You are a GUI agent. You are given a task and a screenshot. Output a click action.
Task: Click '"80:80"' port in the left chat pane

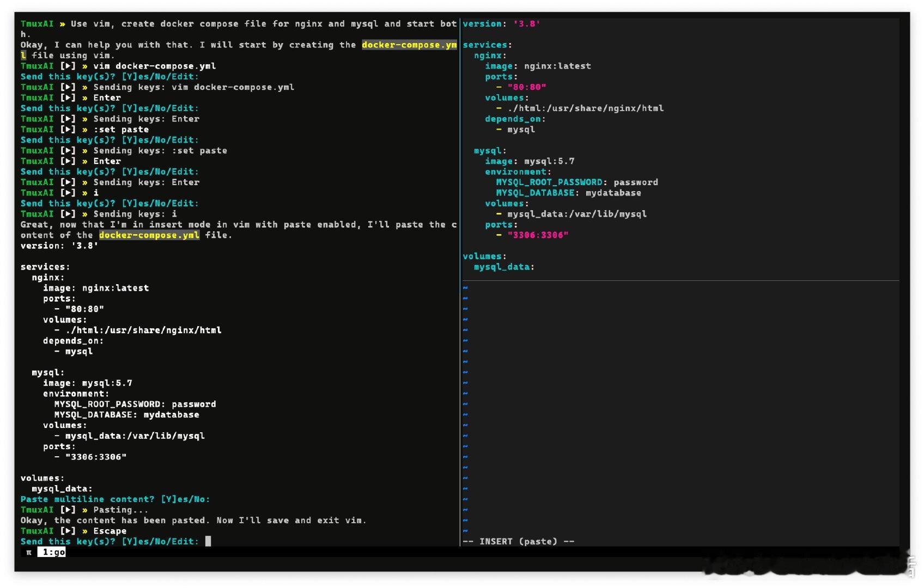(x=84, y=309)
